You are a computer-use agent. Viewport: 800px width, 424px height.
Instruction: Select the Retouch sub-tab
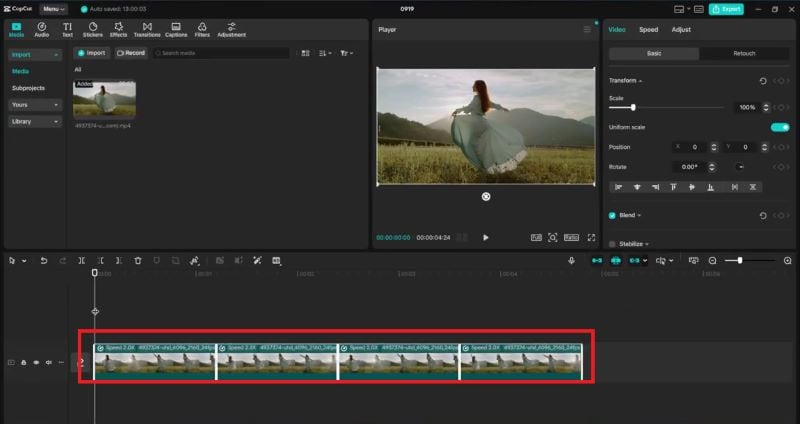tap(744, 54)
